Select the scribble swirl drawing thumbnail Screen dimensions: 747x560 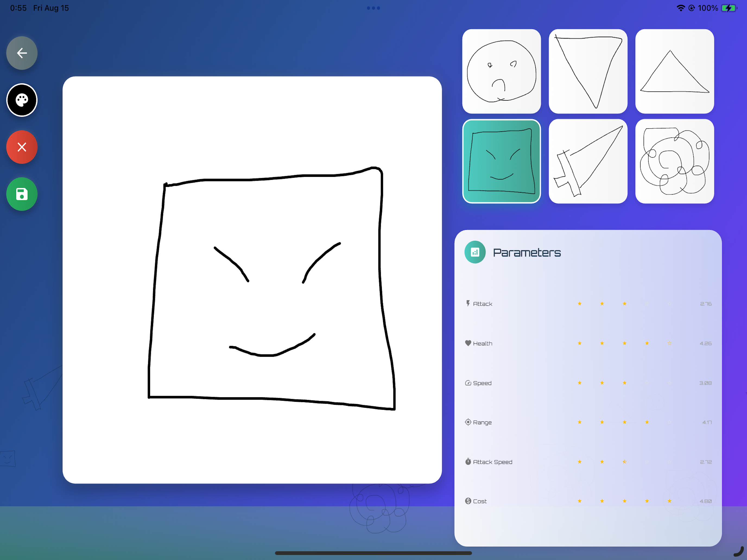pyautogui.click(x=675, y=161)
